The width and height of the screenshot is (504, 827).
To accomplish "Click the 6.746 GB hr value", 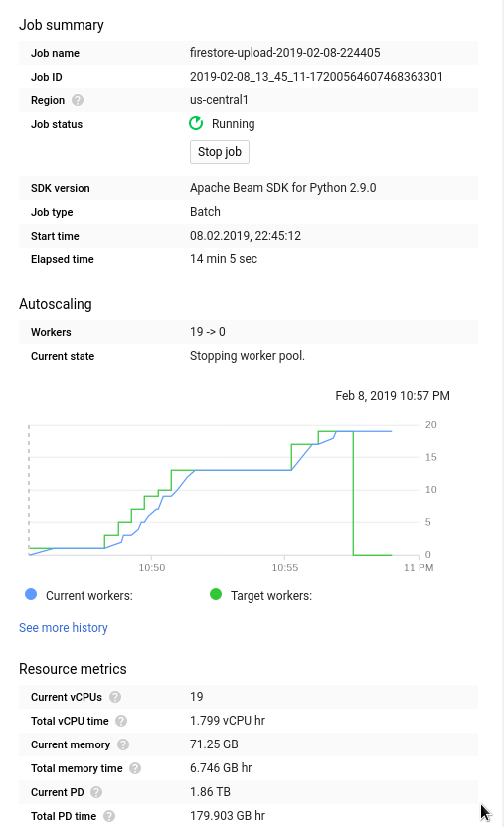I will 221,768.
